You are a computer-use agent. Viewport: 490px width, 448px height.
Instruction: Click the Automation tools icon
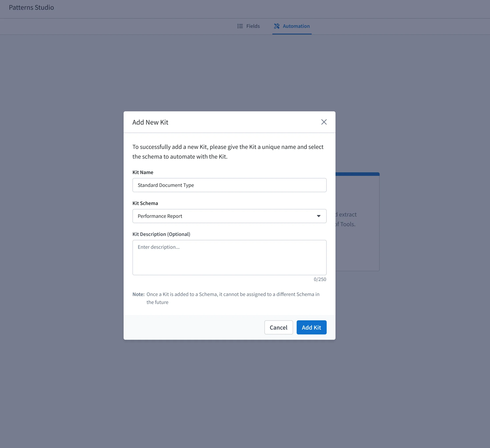click(277, 26)
